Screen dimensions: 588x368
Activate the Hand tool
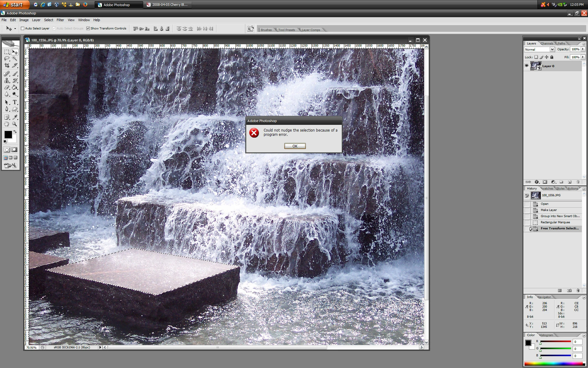point(7,124)
